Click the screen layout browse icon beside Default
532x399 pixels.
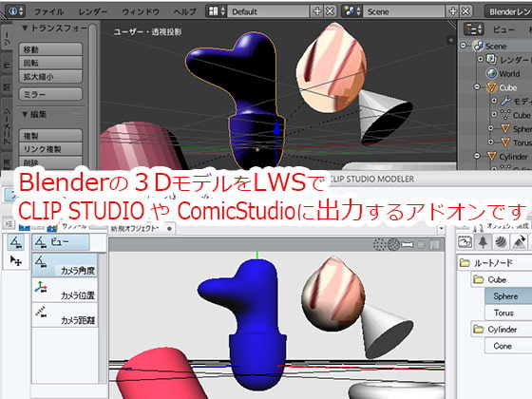pos(217,11)
